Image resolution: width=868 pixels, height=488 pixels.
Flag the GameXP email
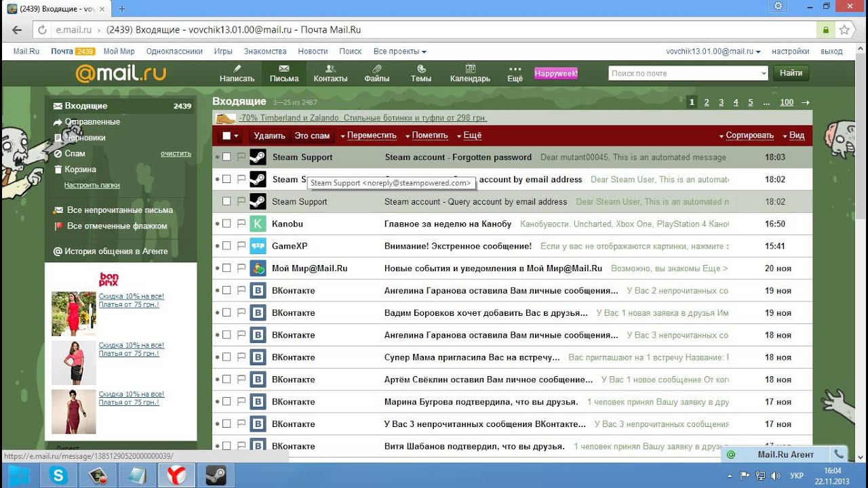coord(241,246)
